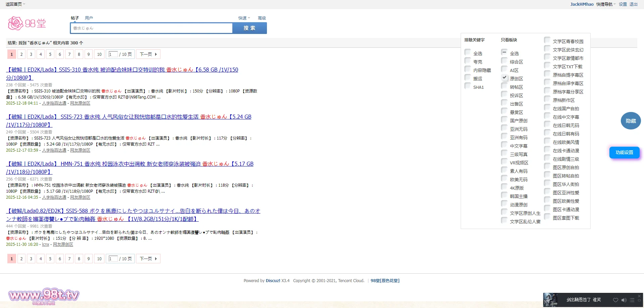Expand the 快速 search dropdown

pos(244,18)
